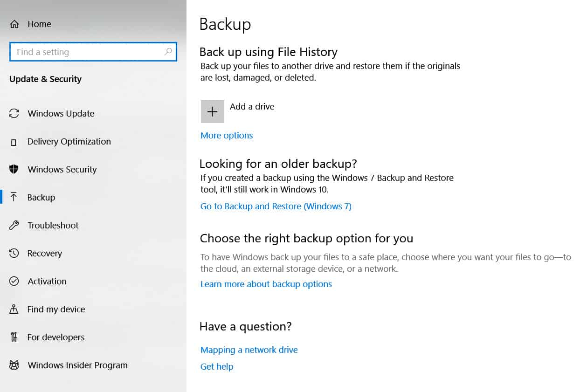
Task: Click the Find my device icon
Action: pos(14,309)
